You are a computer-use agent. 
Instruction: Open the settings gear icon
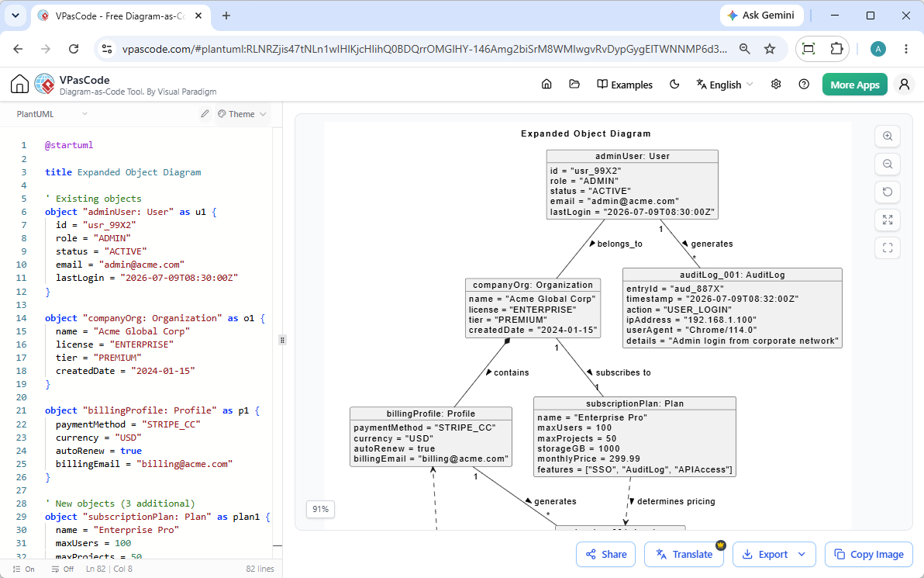pyautogui.click(x=775, y=85)
